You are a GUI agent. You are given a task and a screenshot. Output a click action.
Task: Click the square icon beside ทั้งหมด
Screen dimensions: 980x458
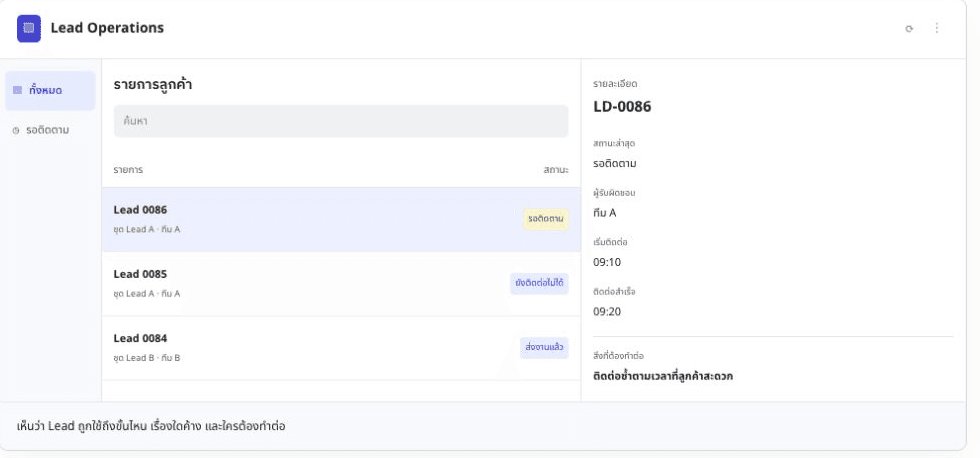pos(18,90)
